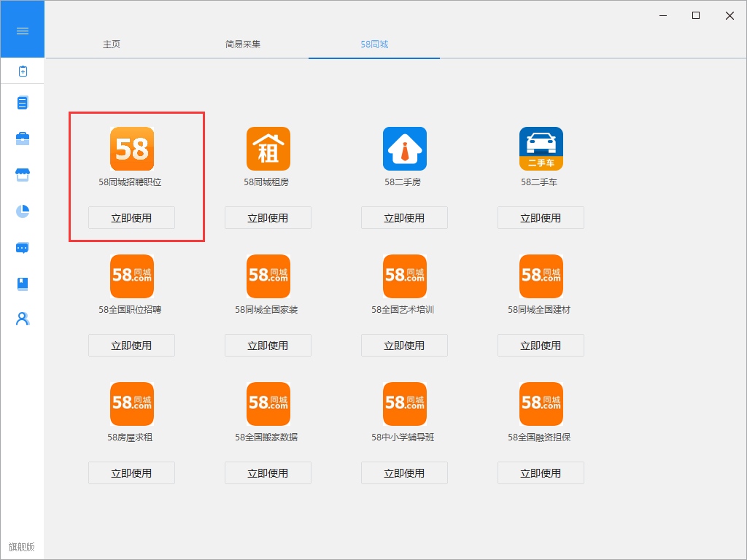This screenshot has height=560, width=747.
Task: Click the 58同城招聘职位 orange 58 icon
Action: pyautogui.click(x=132, y=149)
